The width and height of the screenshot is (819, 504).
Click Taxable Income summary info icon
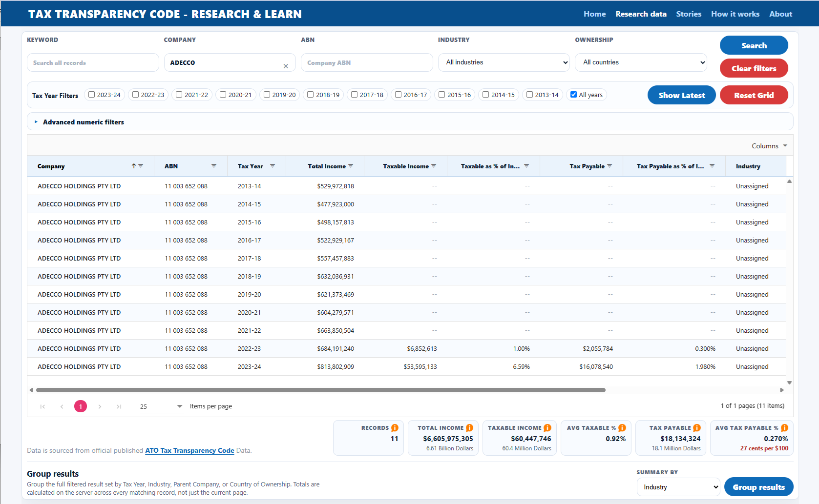(x=547, y=428)
